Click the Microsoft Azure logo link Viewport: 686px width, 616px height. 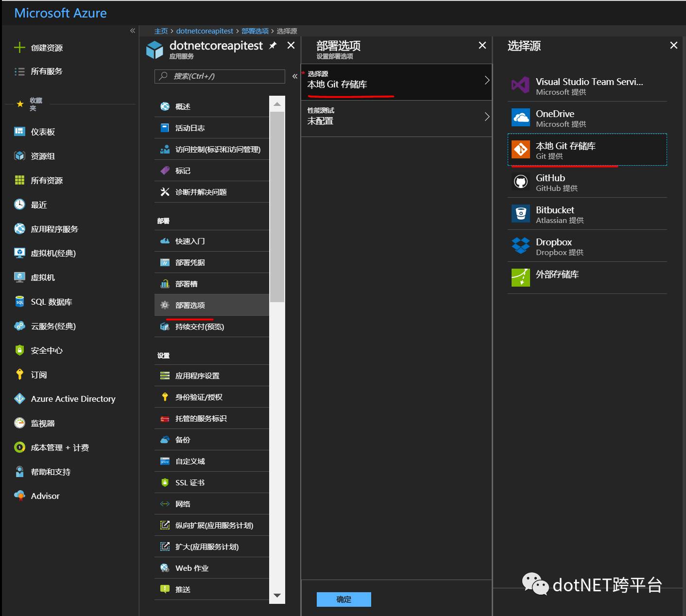[x=61, y=13]
